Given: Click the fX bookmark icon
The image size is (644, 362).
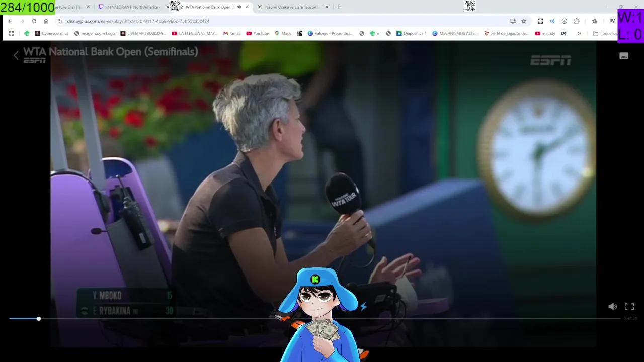Looking at the screenshot, I should click(563, 33).
